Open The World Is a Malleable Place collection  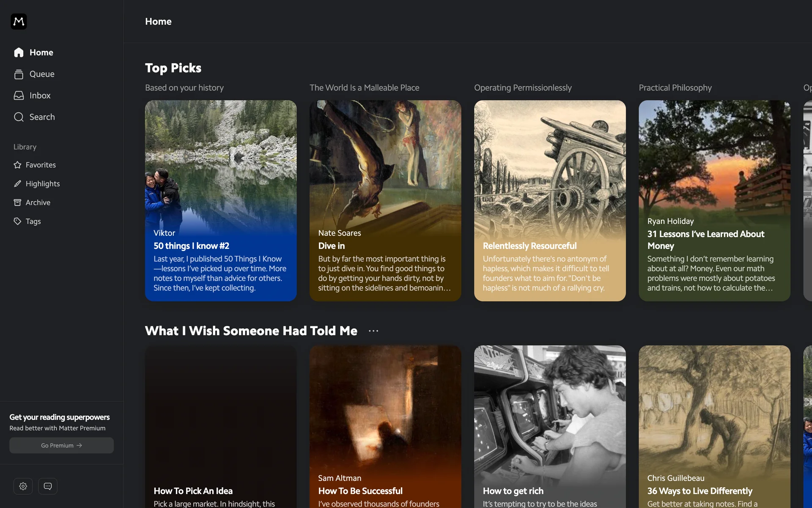click(364, 88)
